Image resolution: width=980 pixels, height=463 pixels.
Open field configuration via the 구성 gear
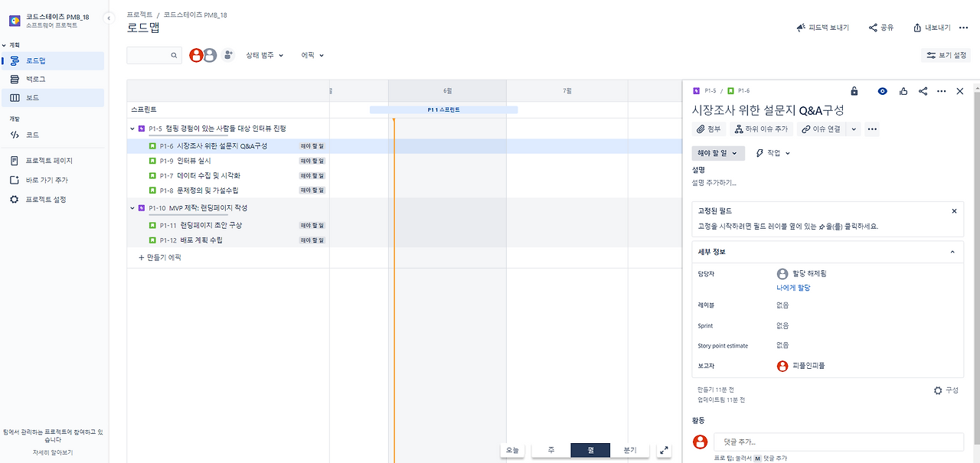tap(947, 390)
